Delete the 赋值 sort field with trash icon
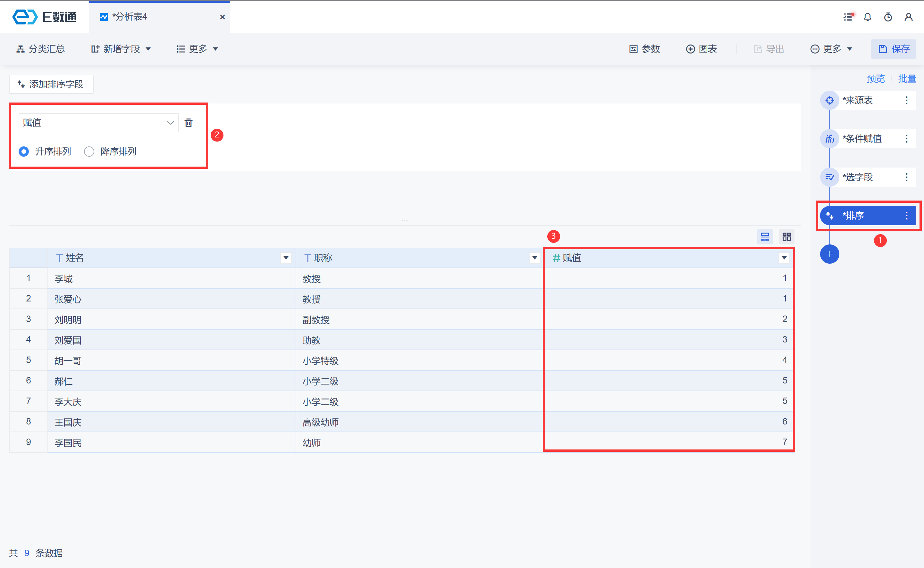Viewport: 924px width, 568px height. point(188,123)
